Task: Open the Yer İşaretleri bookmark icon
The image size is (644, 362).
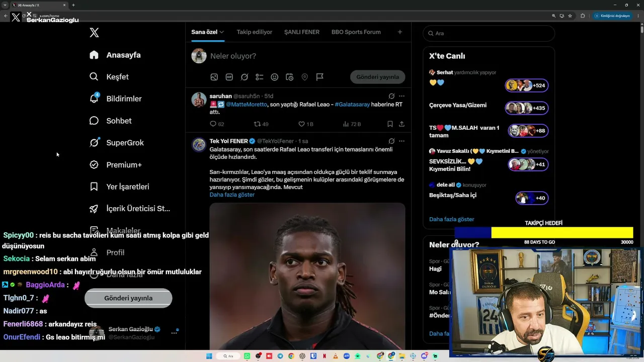Action: (94, 187)
